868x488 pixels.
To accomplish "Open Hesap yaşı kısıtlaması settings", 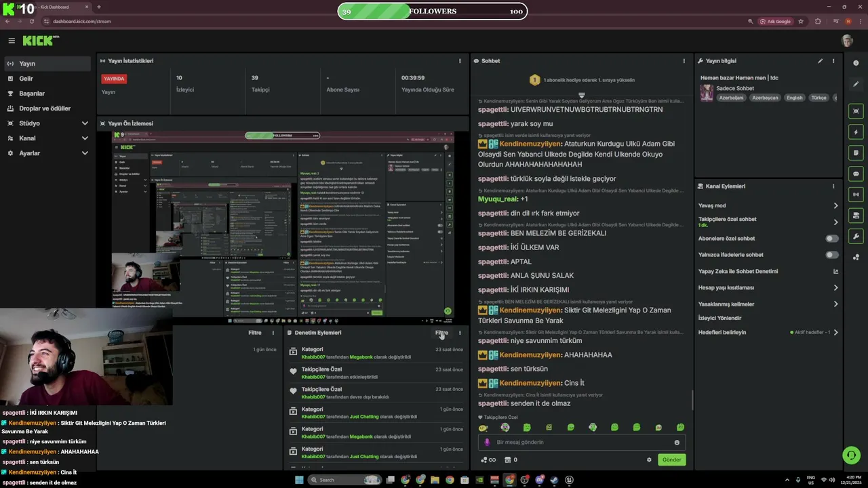I will (768, 287).
